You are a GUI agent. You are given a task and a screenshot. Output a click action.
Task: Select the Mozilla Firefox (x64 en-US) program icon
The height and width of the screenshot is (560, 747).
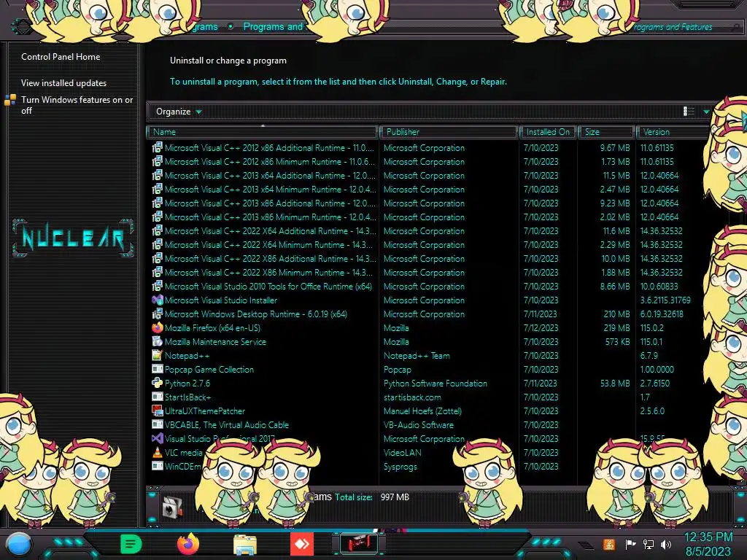coord(158,327)
